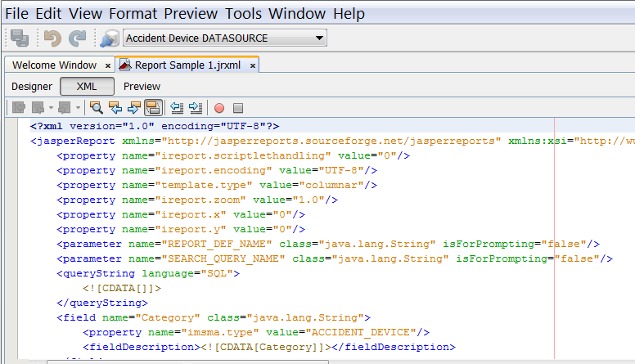Stop macro recording with square icon
The image size is (635, 364).
[238, 108]
